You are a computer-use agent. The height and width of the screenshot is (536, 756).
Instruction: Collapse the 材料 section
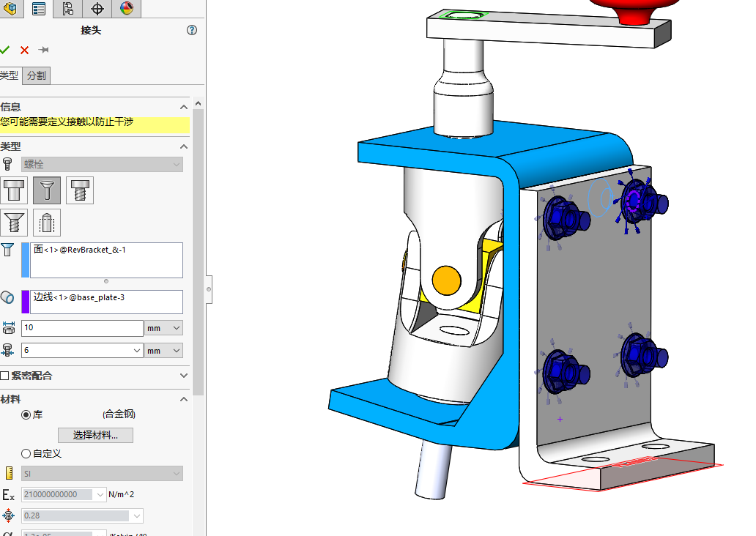tap(184, 399)
